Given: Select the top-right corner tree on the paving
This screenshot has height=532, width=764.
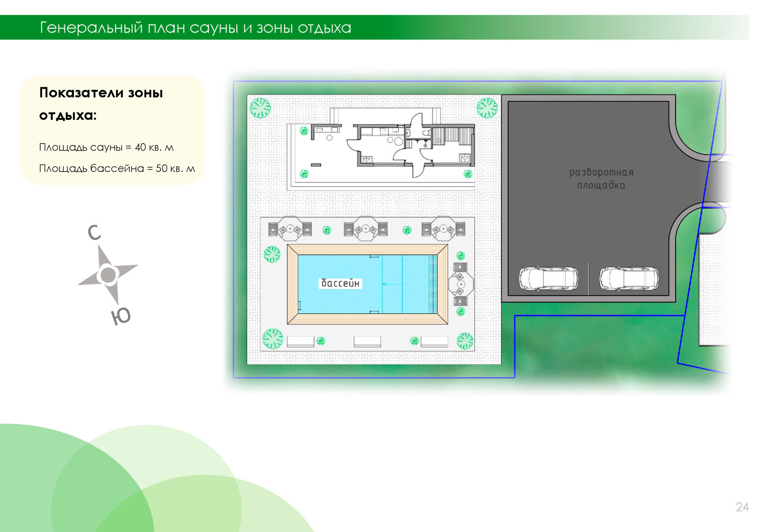Looking at the screenshot, I should click(487, 108).
